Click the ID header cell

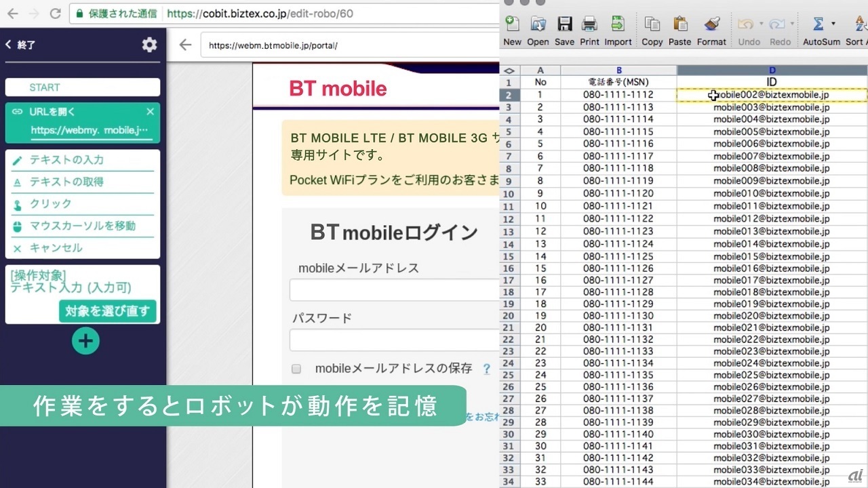772,82
